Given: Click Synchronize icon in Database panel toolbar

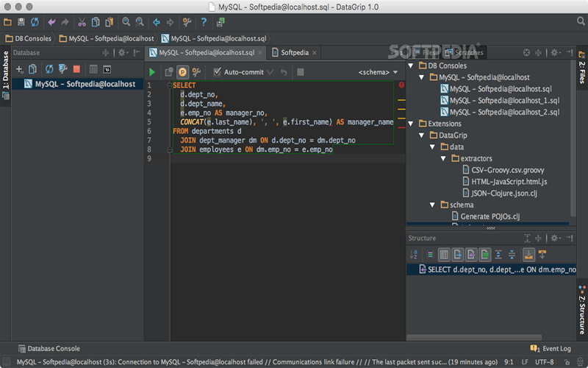Looking at the screenshot, I should point(49,69).
